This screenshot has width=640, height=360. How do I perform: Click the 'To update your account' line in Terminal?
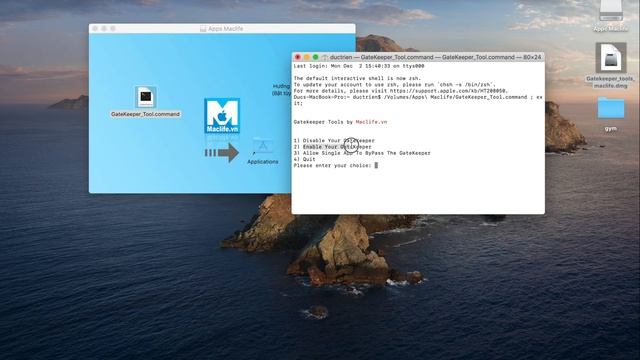click(395, 84)
